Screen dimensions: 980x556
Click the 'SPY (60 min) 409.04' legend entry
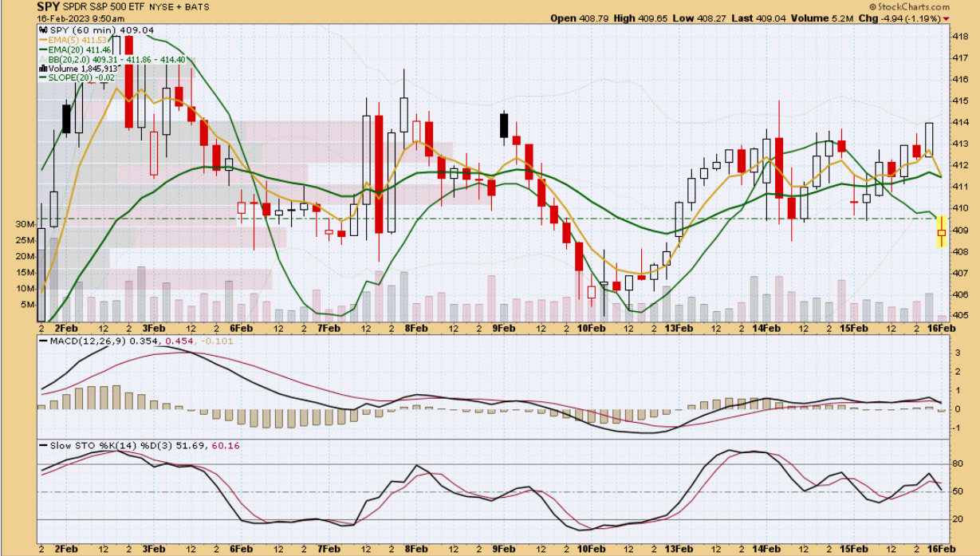[102, 30]
